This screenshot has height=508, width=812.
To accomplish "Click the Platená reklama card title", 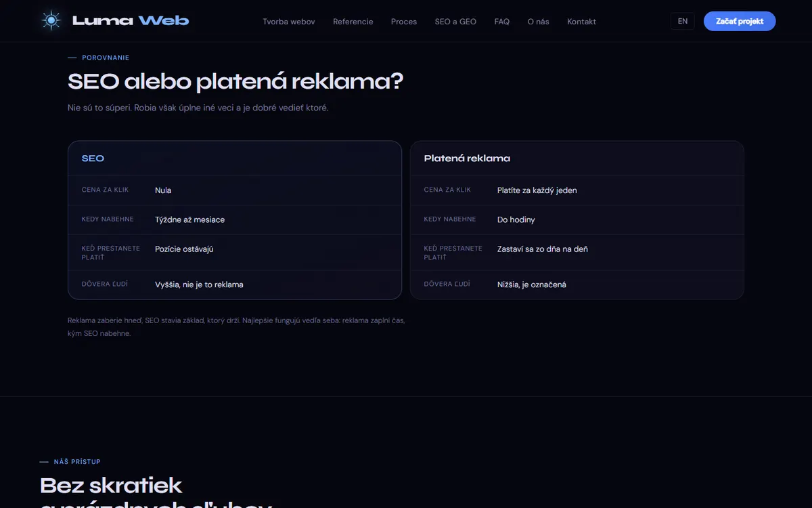I will 467,158.
